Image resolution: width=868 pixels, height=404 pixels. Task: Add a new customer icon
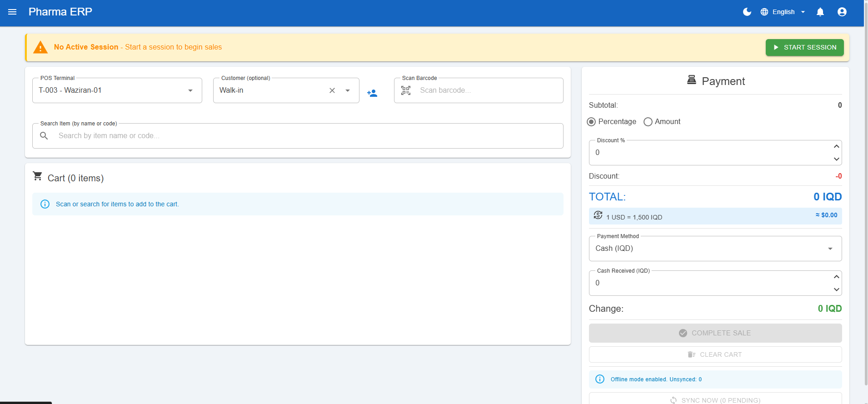pos(372,93)
